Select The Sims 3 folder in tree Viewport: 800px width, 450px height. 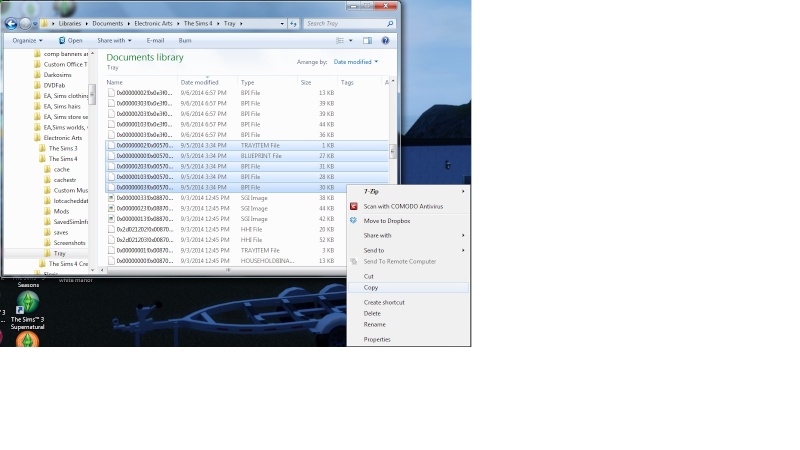click(63, 148)
